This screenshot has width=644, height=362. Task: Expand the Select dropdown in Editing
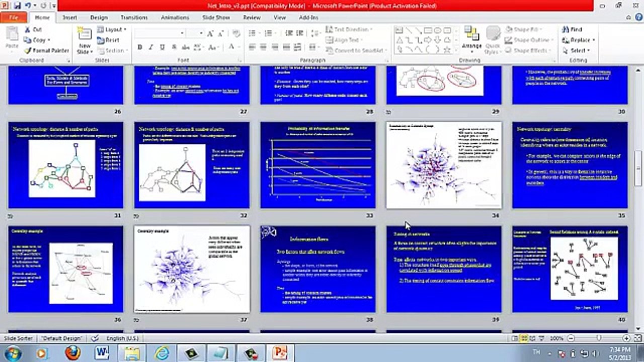[x=588, y=50]
